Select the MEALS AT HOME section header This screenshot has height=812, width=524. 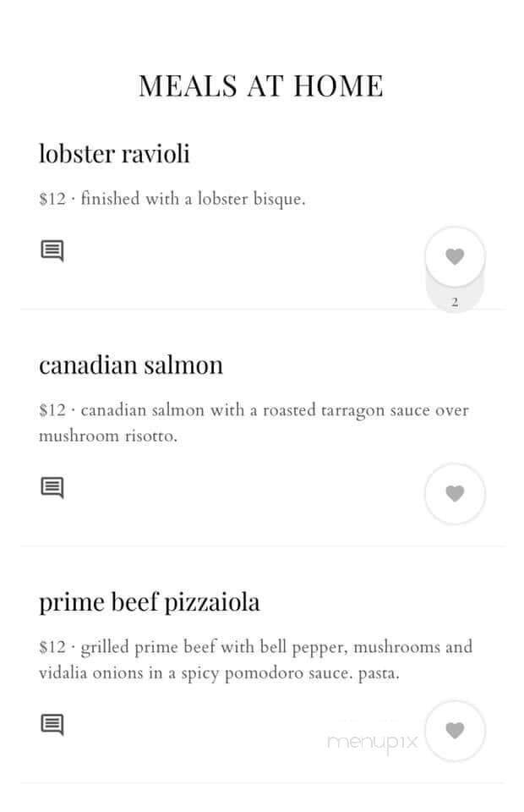[261, 85]
